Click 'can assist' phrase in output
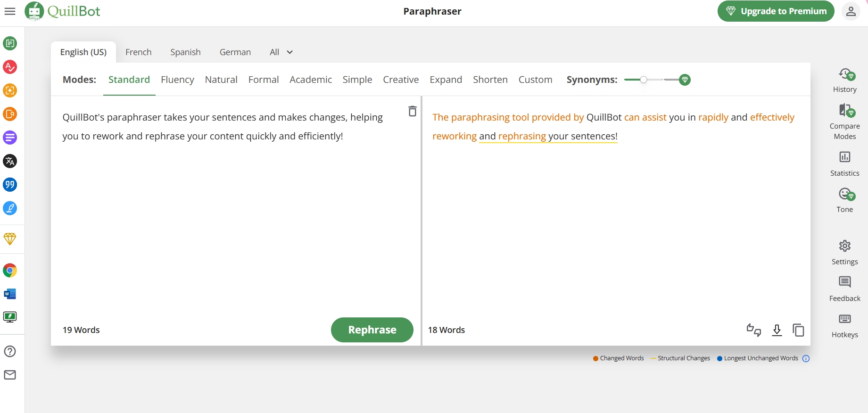This screenshot has width=868, height=413. [645, 117]
